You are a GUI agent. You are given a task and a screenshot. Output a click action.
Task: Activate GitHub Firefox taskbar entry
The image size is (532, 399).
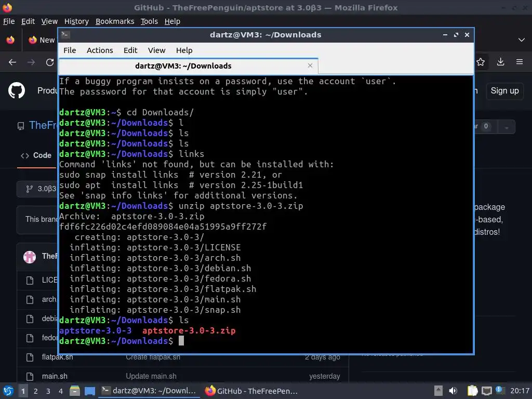pyautogui.click(x=251, y=391)
